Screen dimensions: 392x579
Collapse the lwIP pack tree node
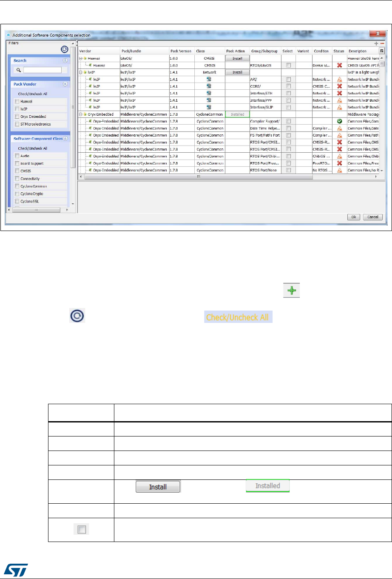click(x=81, y=72)
